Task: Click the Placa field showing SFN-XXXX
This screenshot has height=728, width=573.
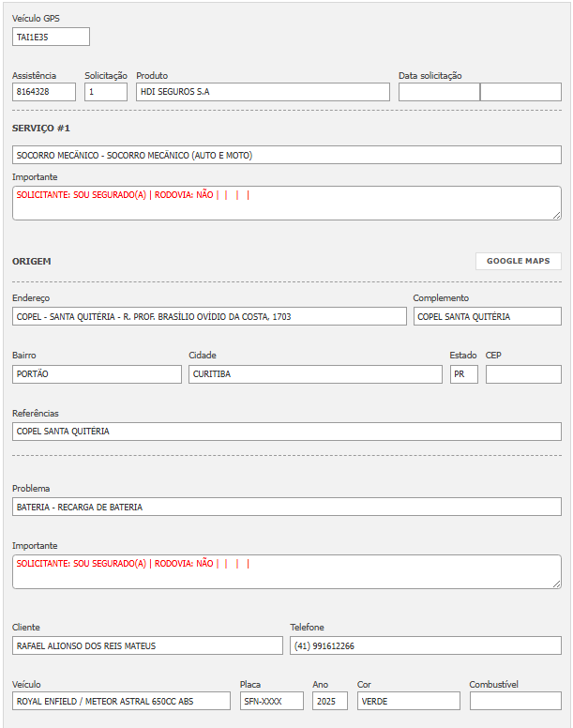Action: [270, 701]
